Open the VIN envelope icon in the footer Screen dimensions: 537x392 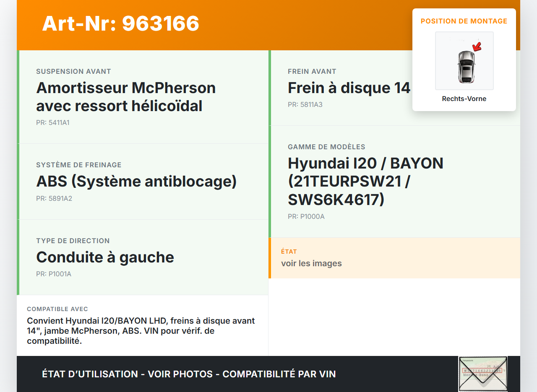coord(482,374)
